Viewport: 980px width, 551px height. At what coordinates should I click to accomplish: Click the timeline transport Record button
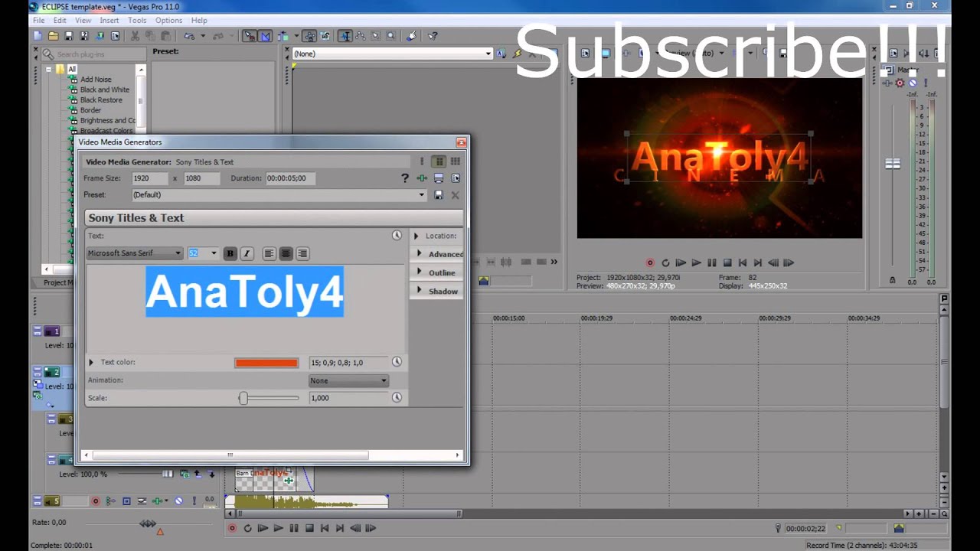(232, 528)
